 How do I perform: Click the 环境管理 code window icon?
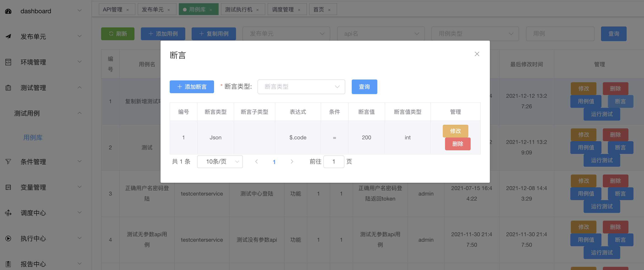coord(8,62)
